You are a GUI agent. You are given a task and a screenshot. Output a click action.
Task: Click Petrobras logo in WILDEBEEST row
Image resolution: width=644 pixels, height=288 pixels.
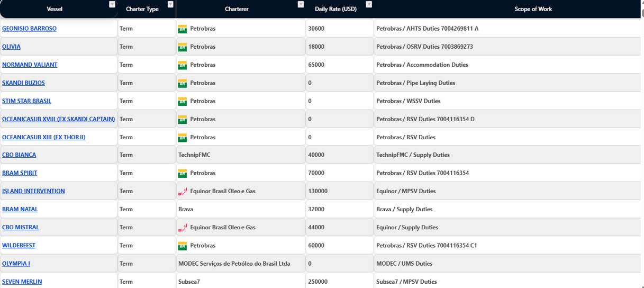pos(183,246)
